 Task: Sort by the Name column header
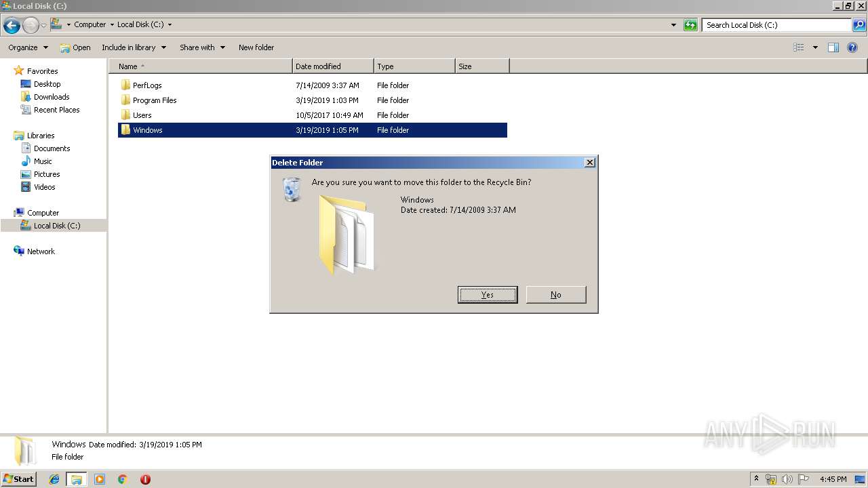[201, 66]
